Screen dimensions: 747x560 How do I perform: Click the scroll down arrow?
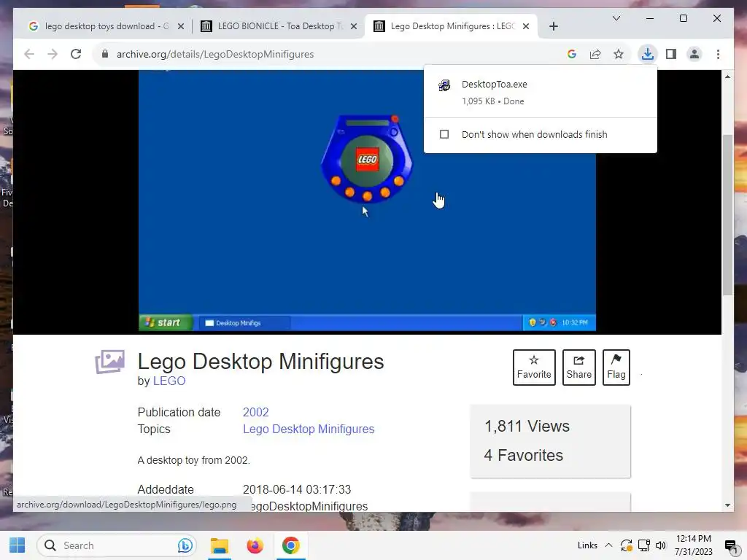tap(727, 505)
